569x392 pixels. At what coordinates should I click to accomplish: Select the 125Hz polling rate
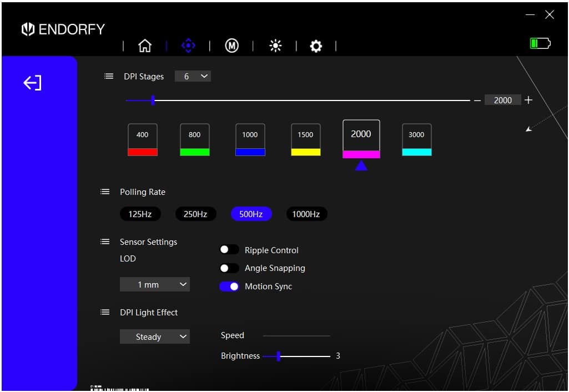(140, 214)
